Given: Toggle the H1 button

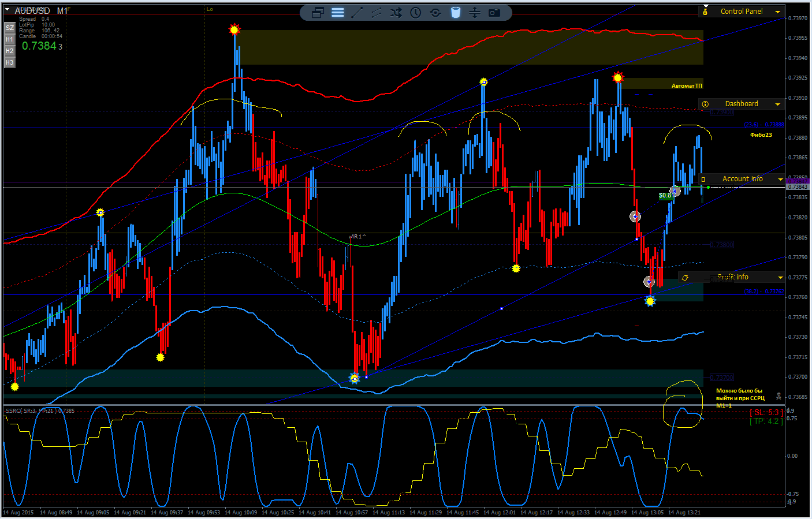Looking at the screenshot, I should click(9, 39).
